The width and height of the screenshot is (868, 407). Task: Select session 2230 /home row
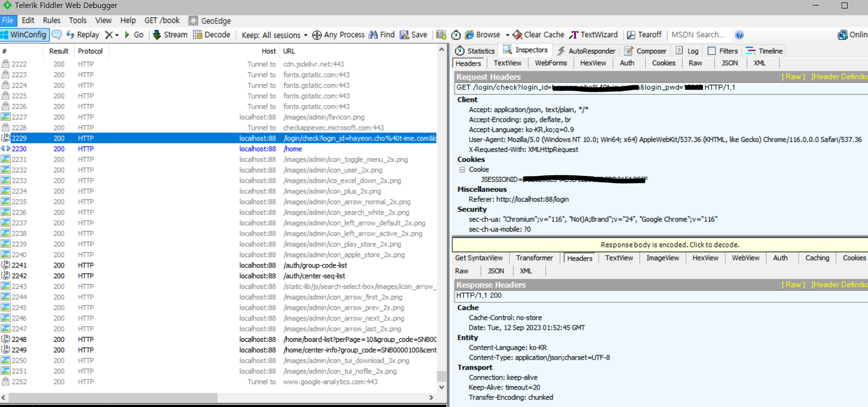point(218,149)
